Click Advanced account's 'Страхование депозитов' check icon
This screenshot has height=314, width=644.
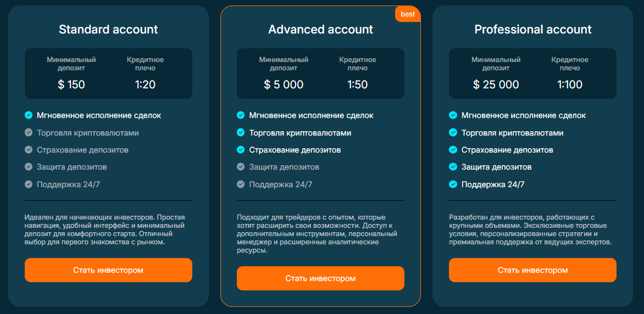[241, 150]
